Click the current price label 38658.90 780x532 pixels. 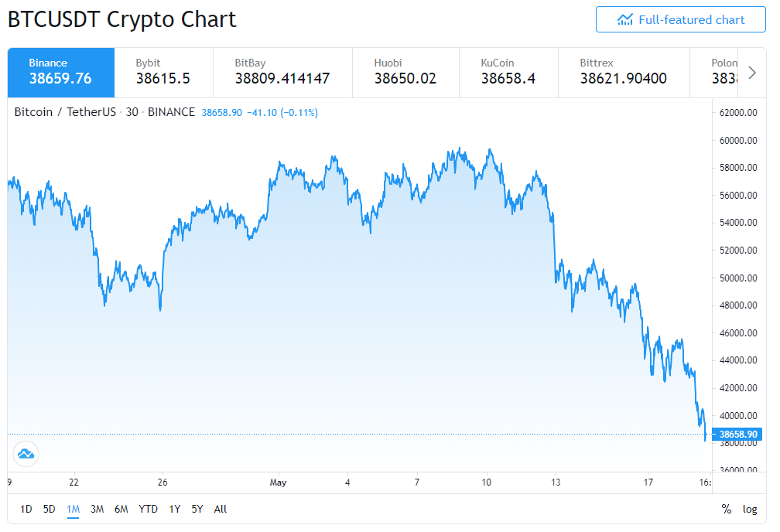click(737, 434)
